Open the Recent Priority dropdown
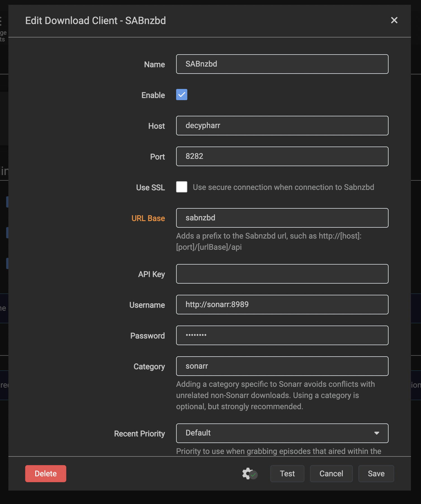 [x=282, y=433]
